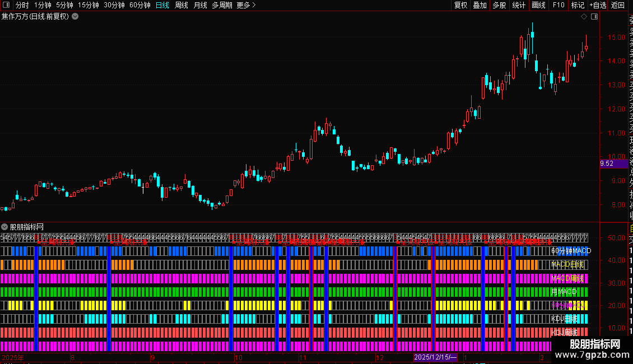Click the 60分钟MACD row label

(x=571, y=251)
